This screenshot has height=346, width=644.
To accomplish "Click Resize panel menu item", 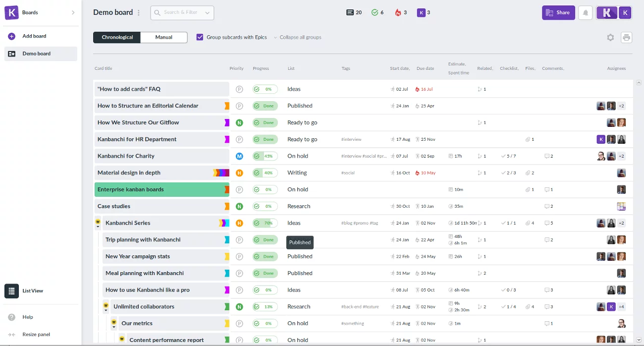I will (x=36, y=335).
